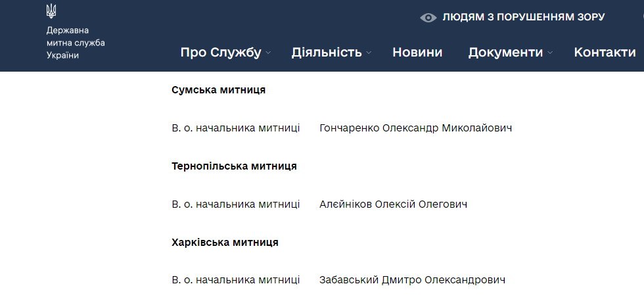Select the Сумська митниця heading
The width and height of the screenshot is (644, 307).
[x=218, y=90]
